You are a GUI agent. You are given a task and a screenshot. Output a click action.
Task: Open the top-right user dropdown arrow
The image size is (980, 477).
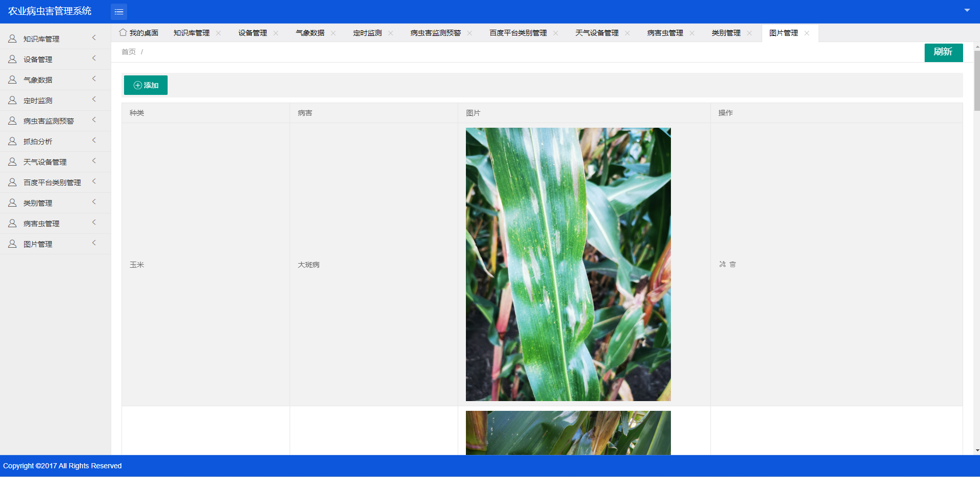[x=967, y=10]
